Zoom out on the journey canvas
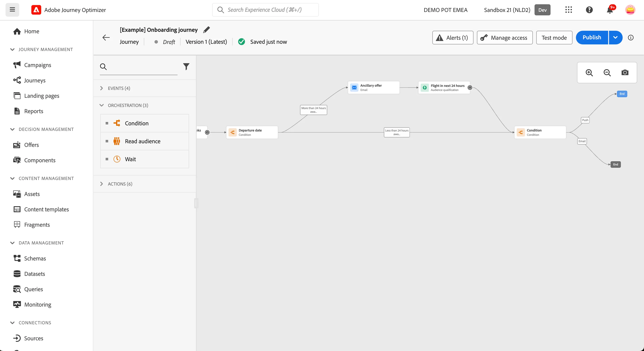 coord(607,73)
